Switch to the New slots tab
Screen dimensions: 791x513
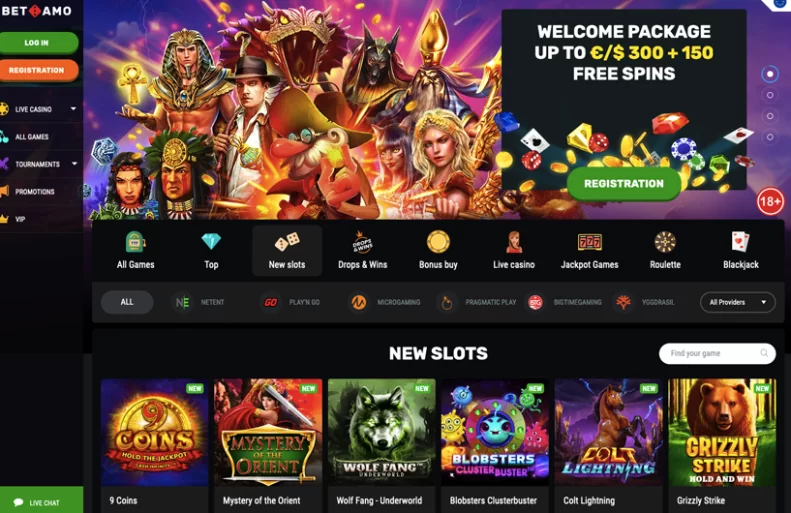(287, 251)
